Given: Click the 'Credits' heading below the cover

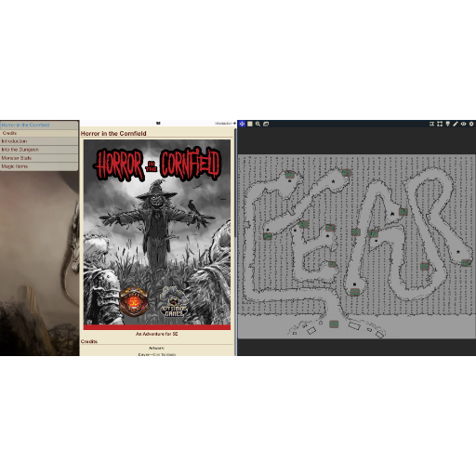Looking at the screenshot, I should click(89, 341).
